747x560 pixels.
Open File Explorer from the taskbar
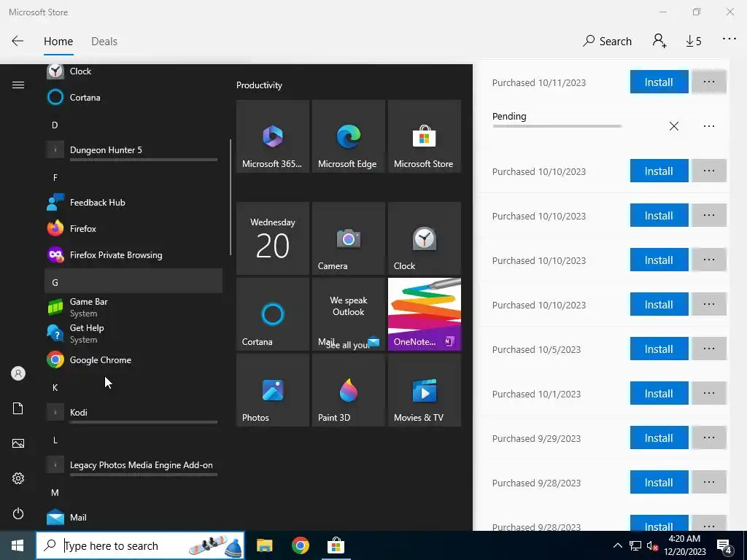(264, 545)
